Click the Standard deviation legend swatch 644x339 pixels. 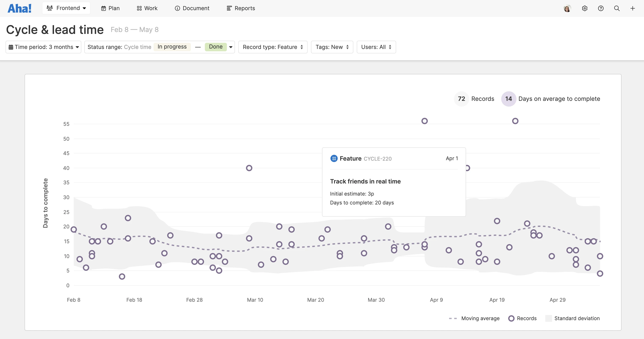[548, 318]
